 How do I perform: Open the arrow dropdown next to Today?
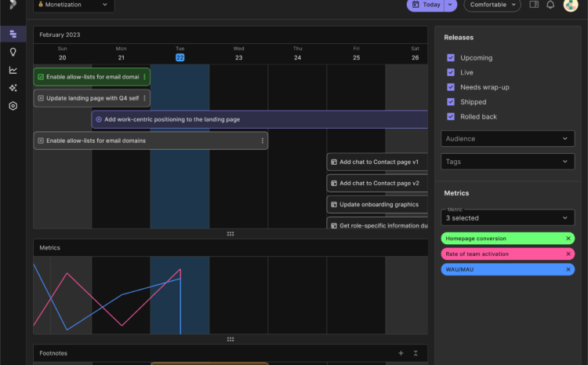click(x=450, y=5)
